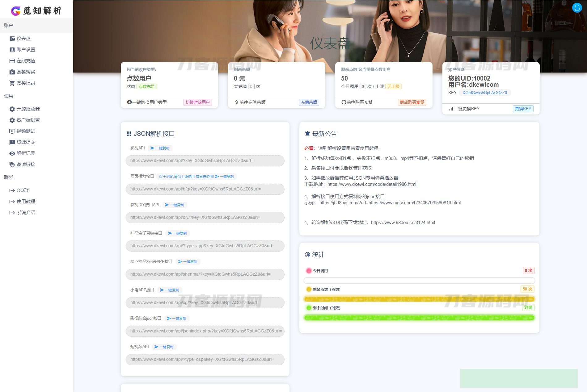Click the 系统介绍 arrow icon
Screen dimensions: 587x392
tap(12, 213)
